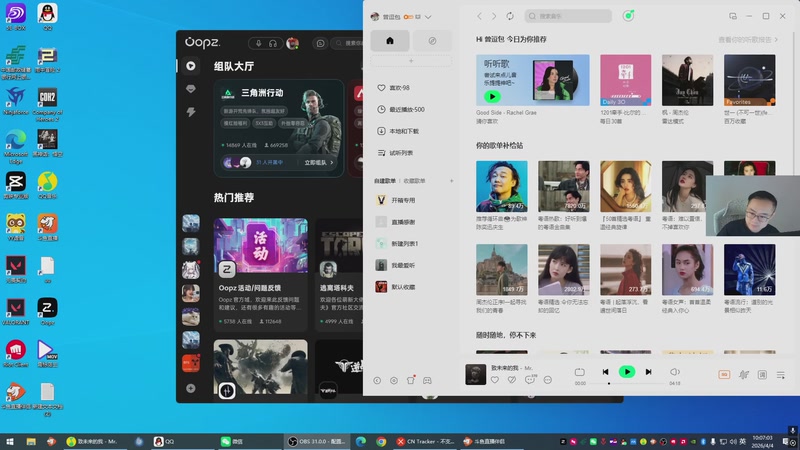Open the OBS 31.0.0 taskbar item

(x=316, y=441)
